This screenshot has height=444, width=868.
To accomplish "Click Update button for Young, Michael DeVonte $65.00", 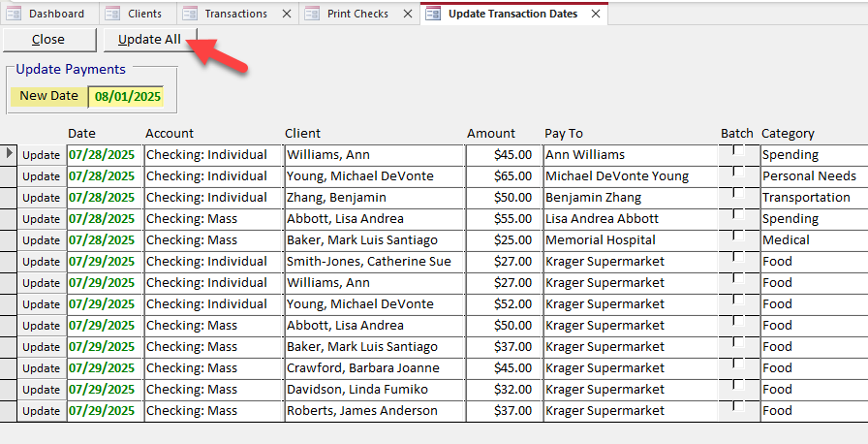I will pos(41,176).
